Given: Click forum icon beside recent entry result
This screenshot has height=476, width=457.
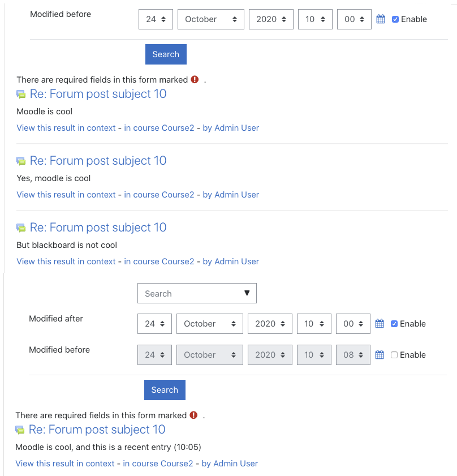Looking at the screenshot, I should (20, 430).
